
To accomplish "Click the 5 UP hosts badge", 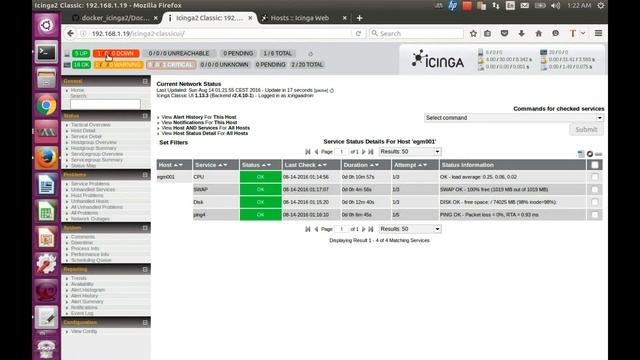I will (x=81, y=53).
